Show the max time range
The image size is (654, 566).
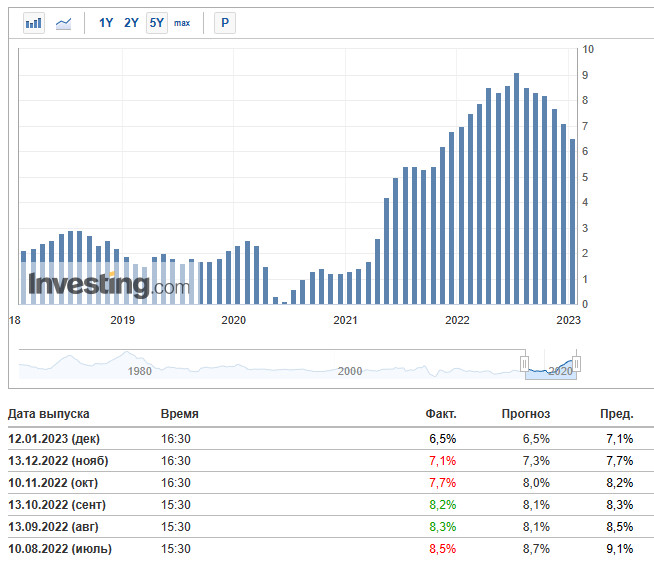click(x=182, y=23)
